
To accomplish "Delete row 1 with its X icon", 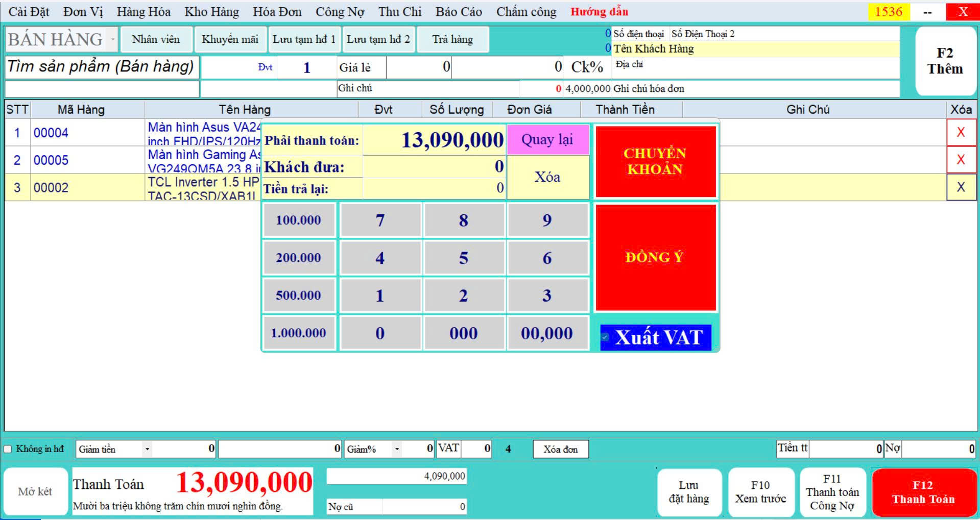I will point(961,133).
